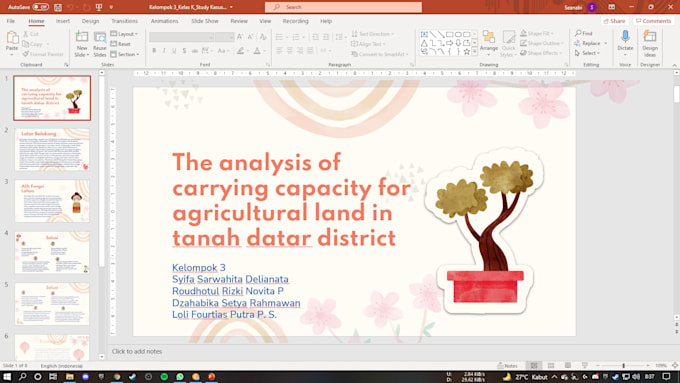Open Design Ideas pane
This screenshot has height=383, width=680.
coord(650,43)
